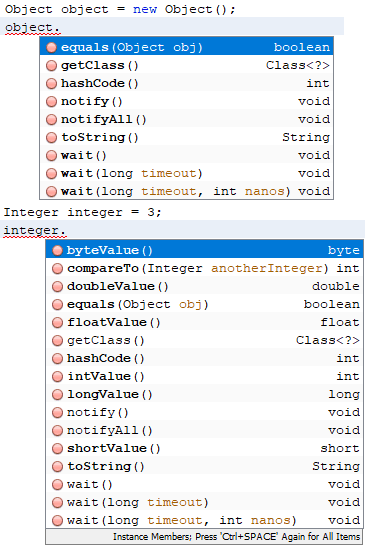The width and height of the screenshot is (365, 545).
Task: Click the method icon beside byteValue()
Action: point(57,250)
